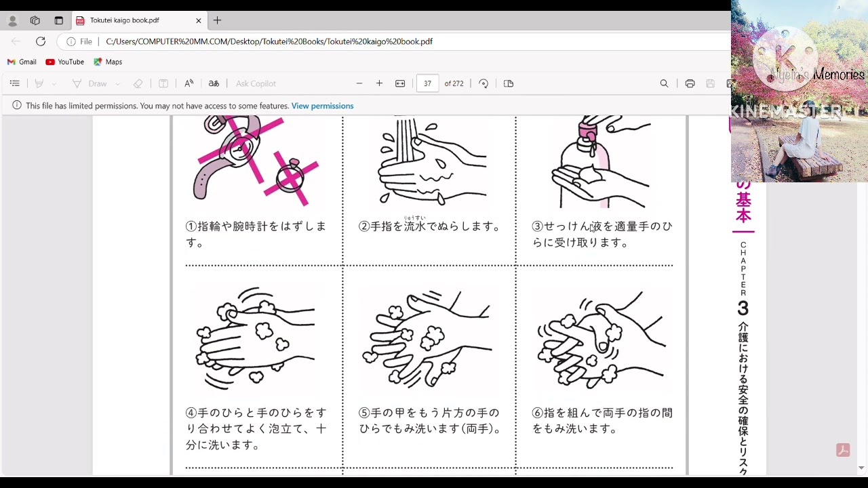Viewport: 868px width, 488px height.
Task: Expand Draw pen options dropdown
Action: coord(118,83)
